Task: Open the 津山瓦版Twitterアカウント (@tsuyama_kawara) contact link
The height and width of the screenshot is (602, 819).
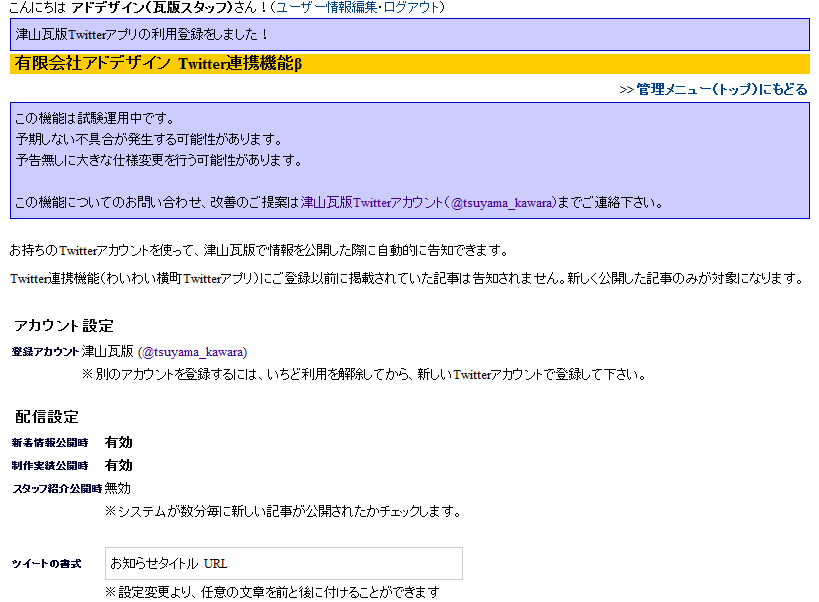Action: [x=428, y=203]
